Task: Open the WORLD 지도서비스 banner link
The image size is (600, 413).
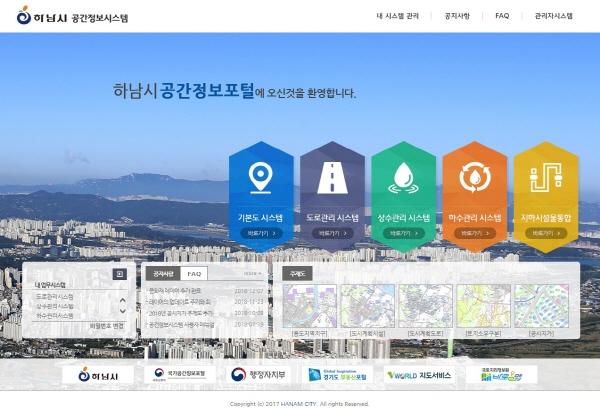Action: [419, 375]
